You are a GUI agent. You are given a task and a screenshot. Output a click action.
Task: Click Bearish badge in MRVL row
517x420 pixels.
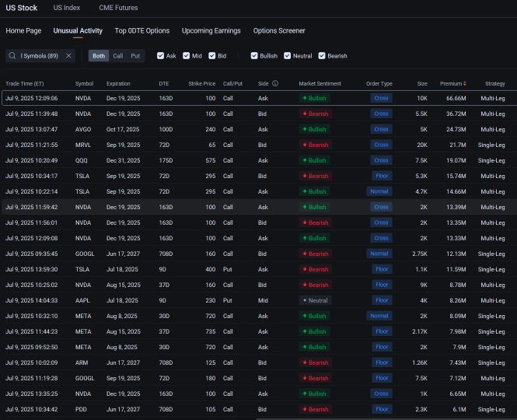tap(315, 145)
